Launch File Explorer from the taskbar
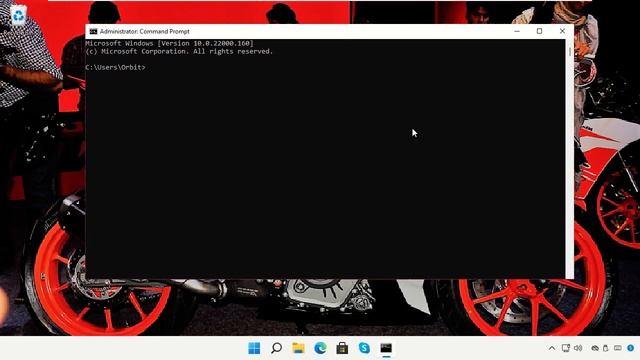 point(298,348)
